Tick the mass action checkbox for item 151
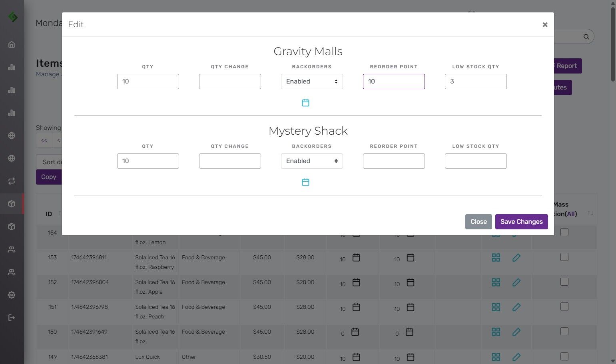This screenshot has width=616, height=364. 564,306
